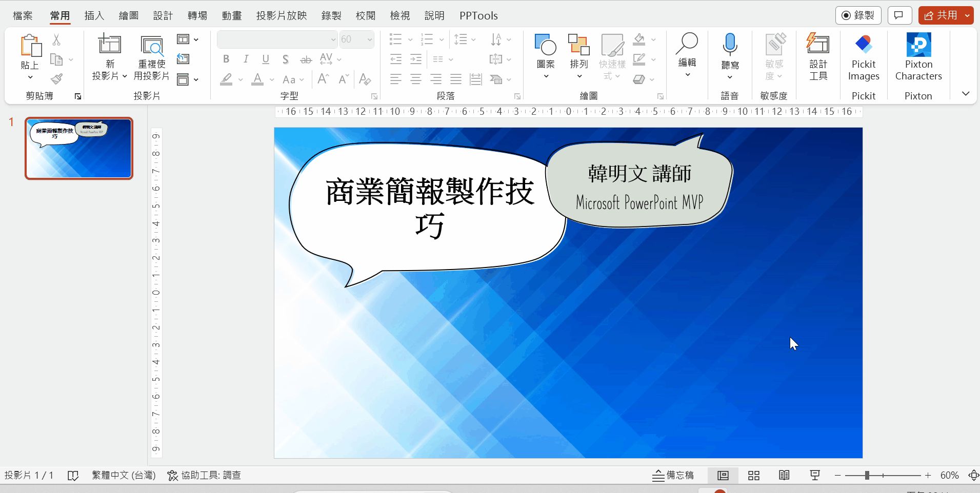
Task: Collapse the ribbon with the chevron
Action: 966,94
